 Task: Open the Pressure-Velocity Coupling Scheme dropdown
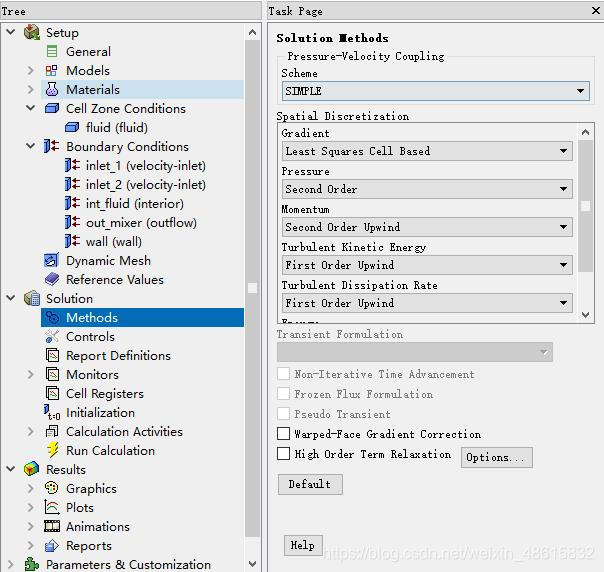[435, 91]
